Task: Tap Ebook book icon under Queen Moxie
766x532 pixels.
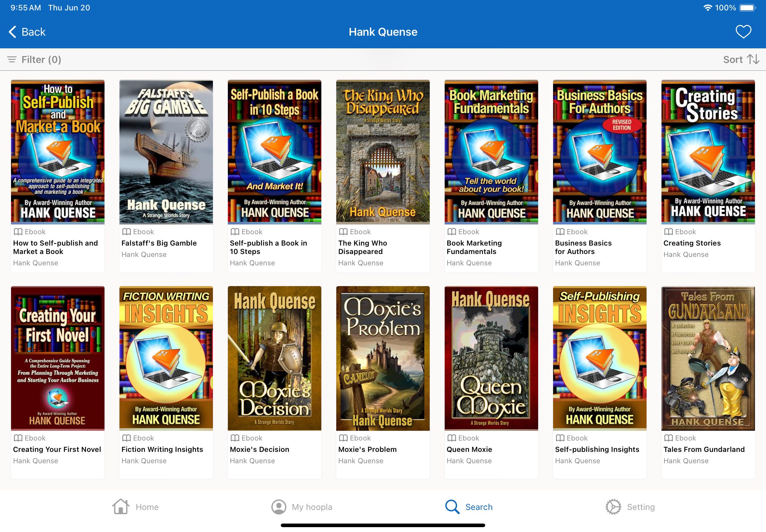Action: [451, 438]
